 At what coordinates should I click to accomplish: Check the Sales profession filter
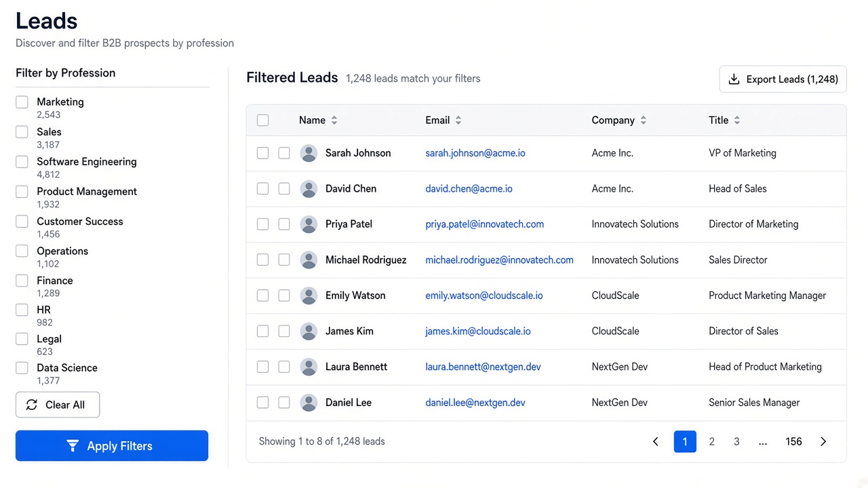pyautogui.click(x=22, y=132)
